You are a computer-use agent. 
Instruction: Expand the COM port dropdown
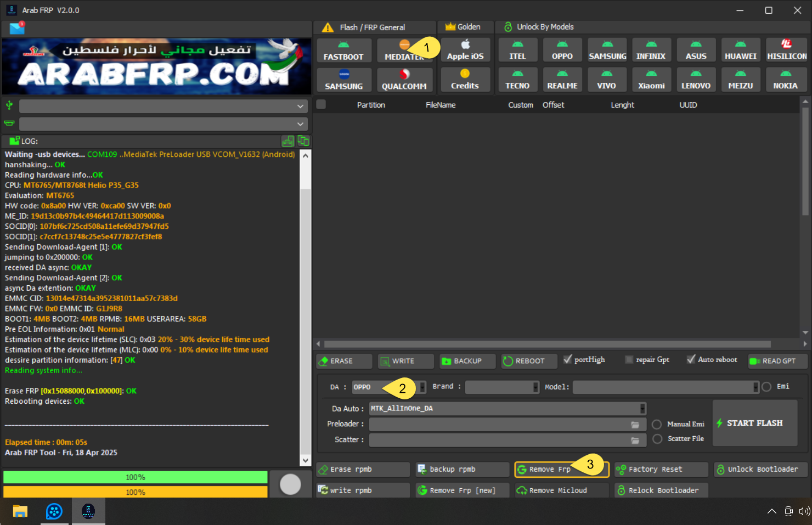tap(163, 124)
